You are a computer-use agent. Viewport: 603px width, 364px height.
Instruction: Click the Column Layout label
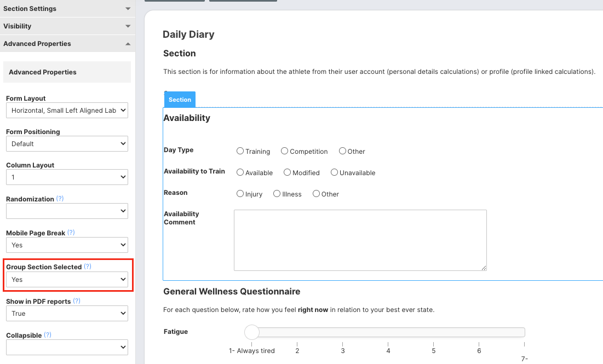click(30, 165)
